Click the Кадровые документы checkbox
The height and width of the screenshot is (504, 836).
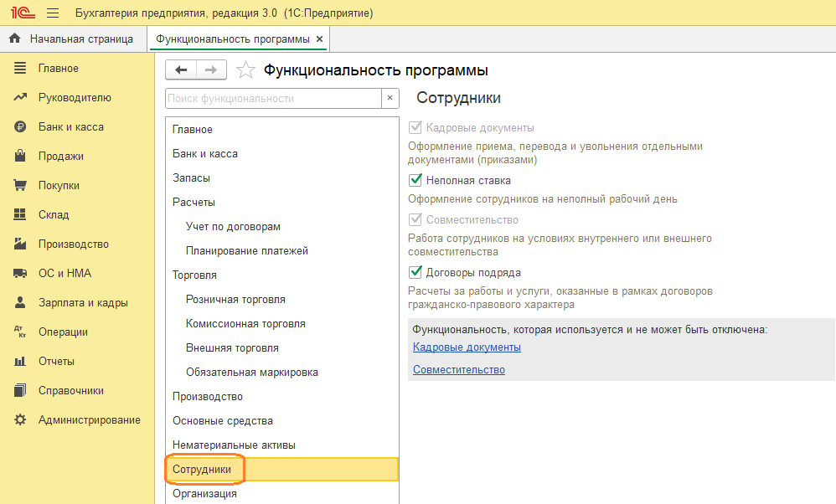[415, 128]
